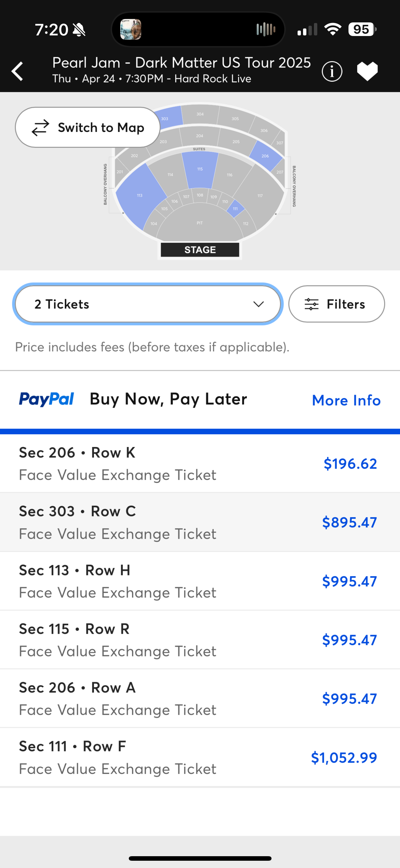Tap the album art in Dynamic Island
400x868 pixels.
coord(131,29)
